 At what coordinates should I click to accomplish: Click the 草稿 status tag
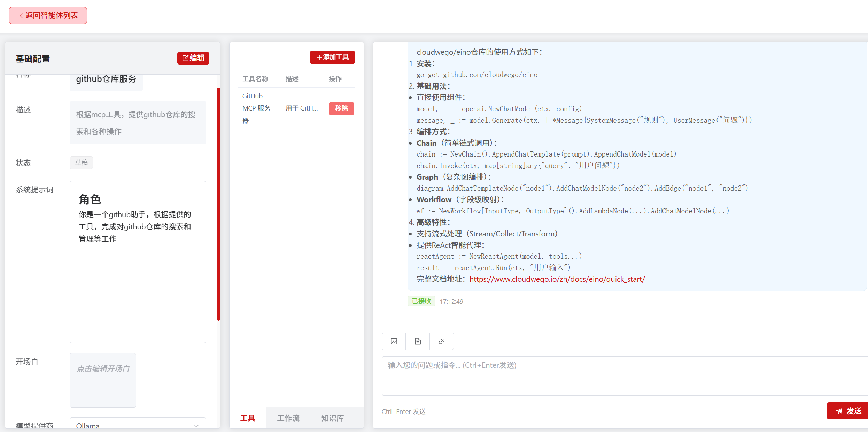[81, 162]
